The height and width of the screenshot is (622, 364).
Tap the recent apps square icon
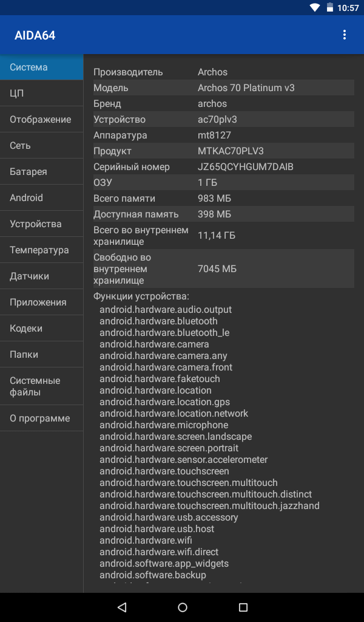pyautogui.click(x=243, y=607)
